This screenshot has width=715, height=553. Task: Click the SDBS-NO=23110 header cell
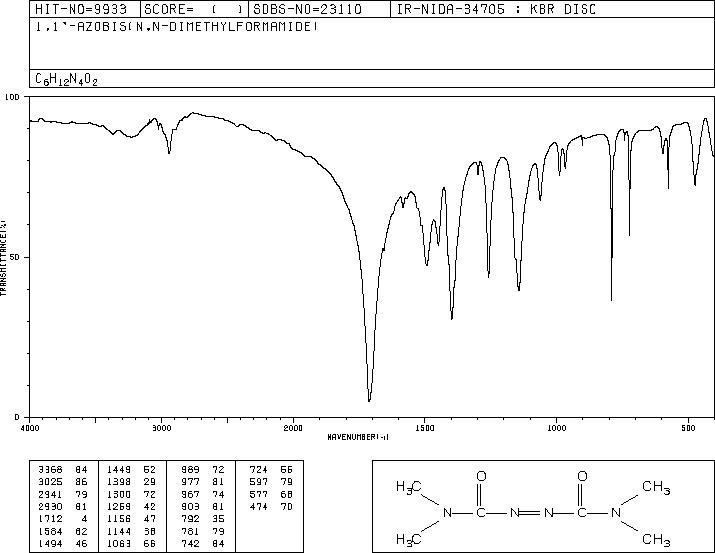coord(319,9)
